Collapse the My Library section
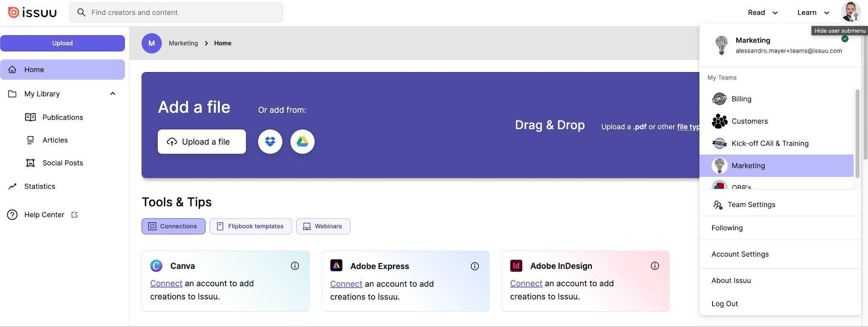The image size is (868, 327). [x=113, y=94]
